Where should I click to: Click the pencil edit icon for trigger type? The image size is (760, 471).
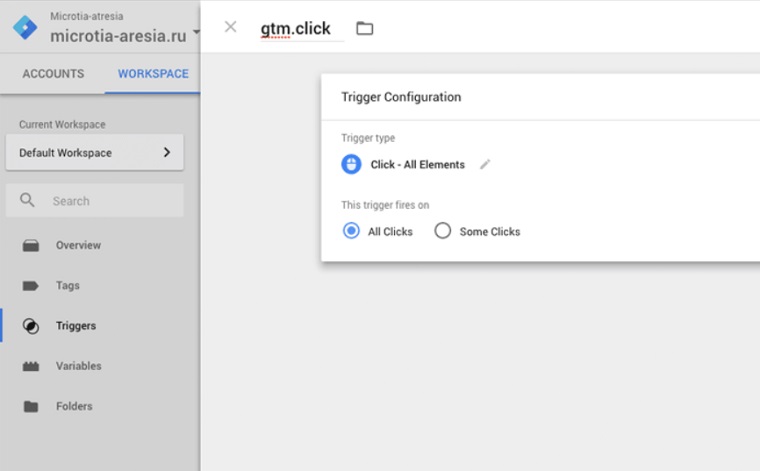click(485, 164)
